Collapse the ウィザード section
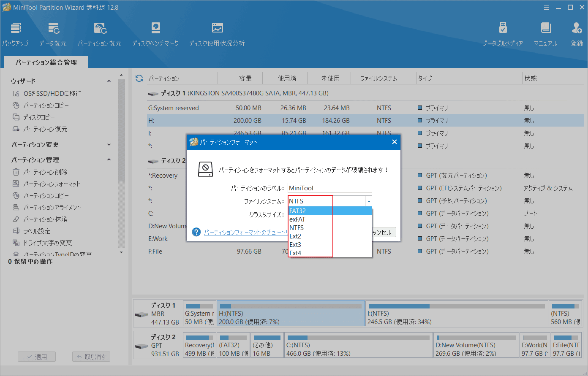Image resolution: width=588 pixels, height=376 pixels. [x=109, y=81]
